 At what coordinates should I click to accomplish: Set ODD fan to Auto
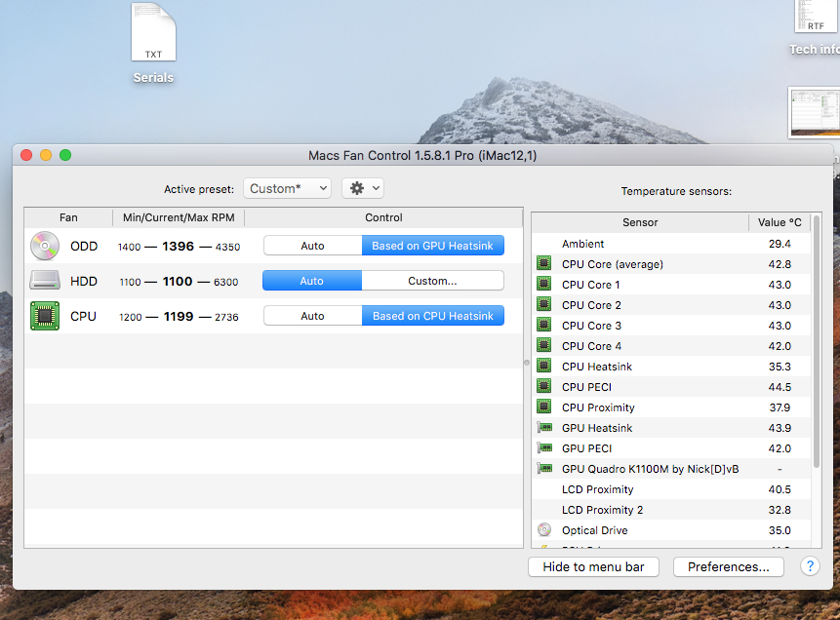(x=312, y=246)
